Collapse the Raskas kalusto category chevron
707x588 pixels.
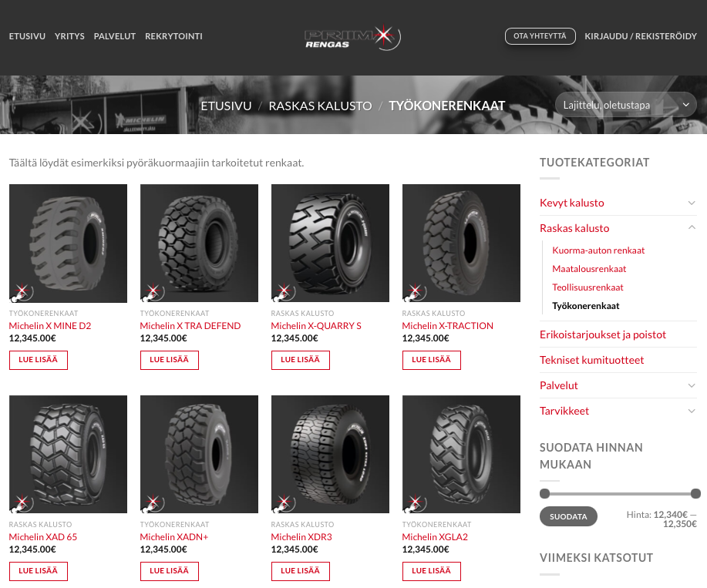pyautogui.click(x=692, y=228)
